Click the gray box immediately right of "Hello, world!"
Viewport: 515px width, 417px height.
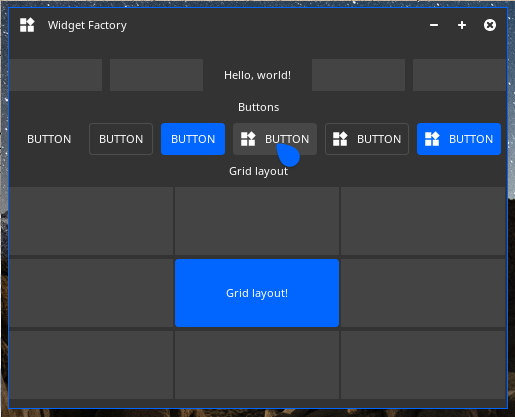358,75
